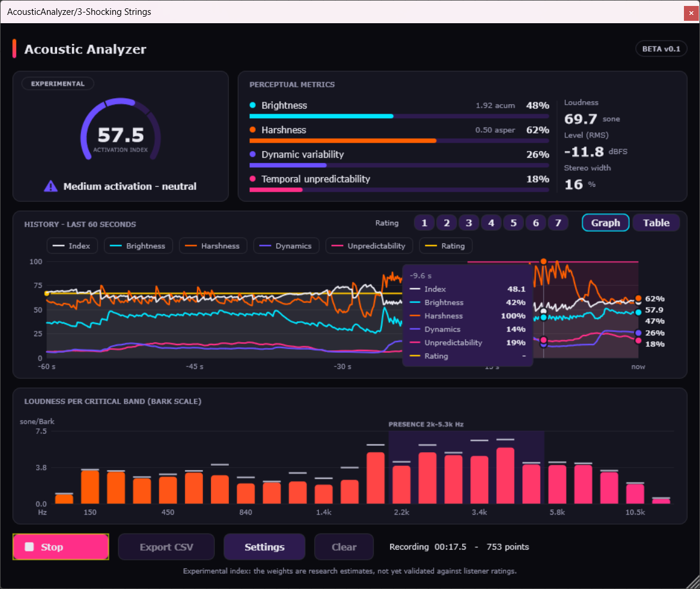Click the '-9.6 s' tooltip timestamp

click(x=420, y=275)
